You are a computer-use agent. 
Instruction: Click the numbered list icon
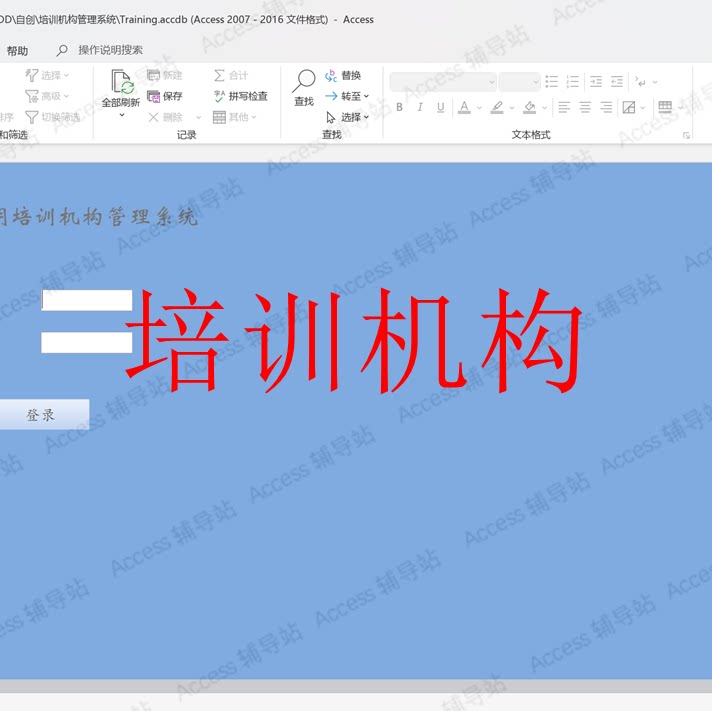[573, 82]
